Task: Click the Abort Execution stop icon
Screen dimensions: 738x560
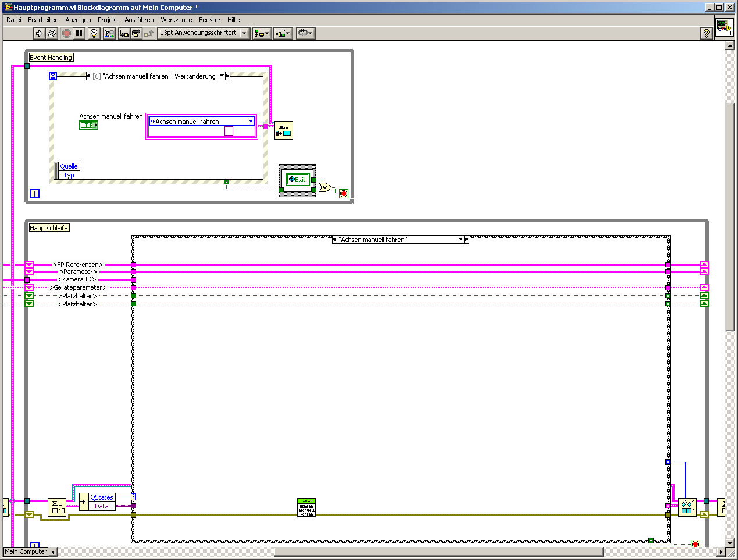Action: pos(66,33)
